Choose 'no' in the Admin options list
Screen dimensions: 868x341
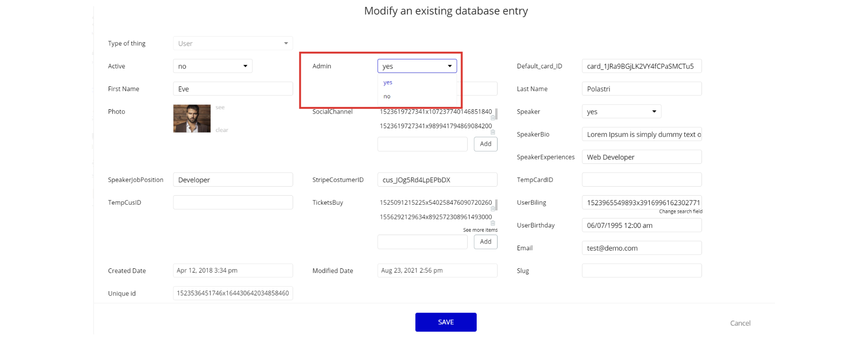[387, 96]
